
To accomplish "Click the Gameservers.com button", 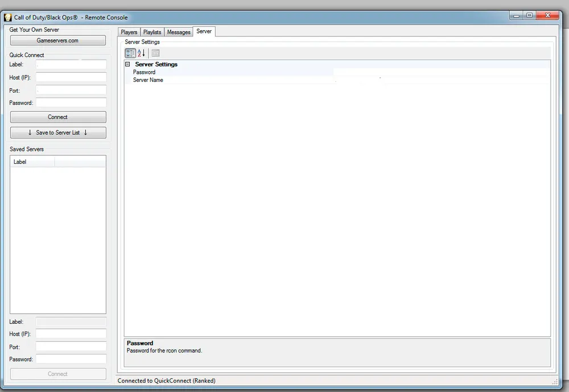I will (x=57, y=40).
